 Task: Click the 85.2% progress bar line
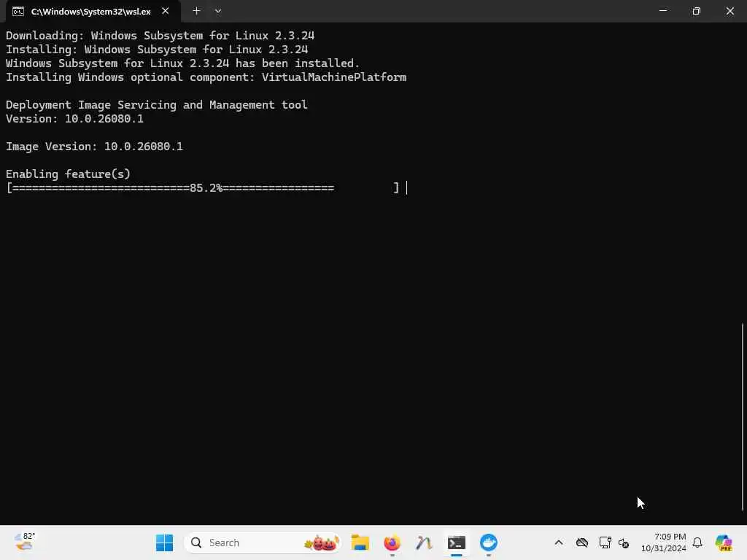coord(203,187)
